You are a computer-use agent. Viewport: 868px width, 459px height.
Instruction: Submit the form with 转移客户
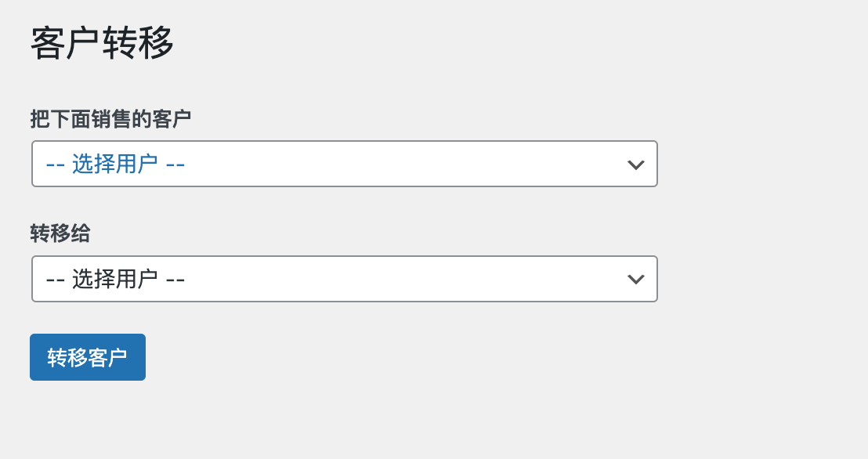[88, 357]
